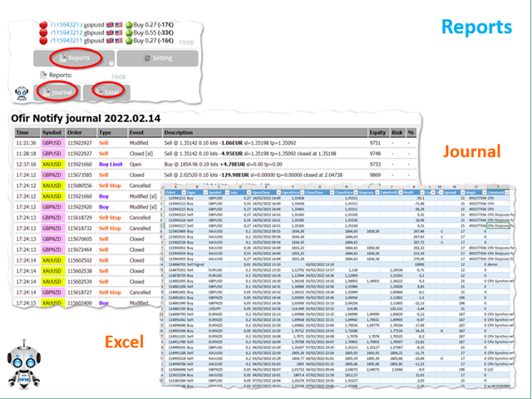The width and height of the screenshot is (532, 399).
Task: Open the Magic column filter dropdown
Action: pos(484,192)
